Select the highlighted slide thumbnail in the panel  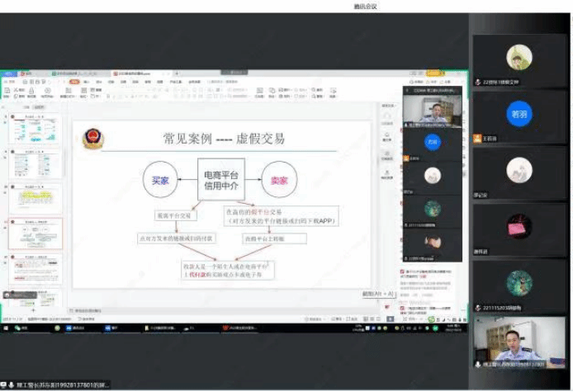(36, 234)
